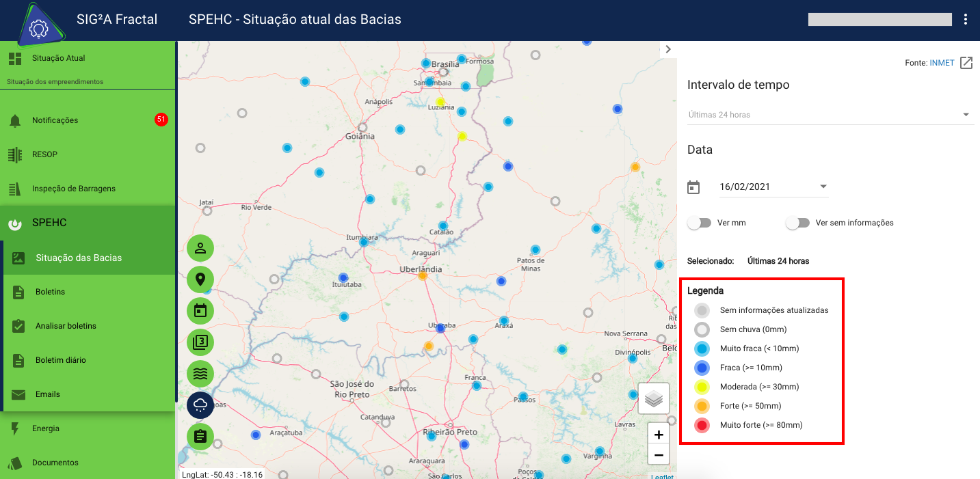Click the person icon map button
The height and width of the screenshot is (479, 980).
tap(200, 248)
